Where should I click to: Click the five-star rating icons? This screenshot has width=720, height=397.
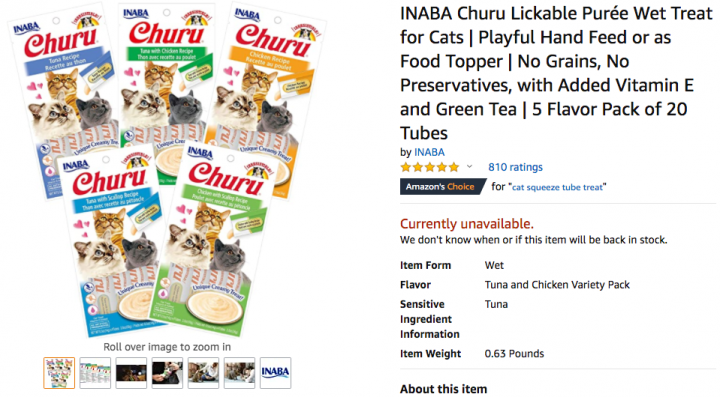pos(429,167)
